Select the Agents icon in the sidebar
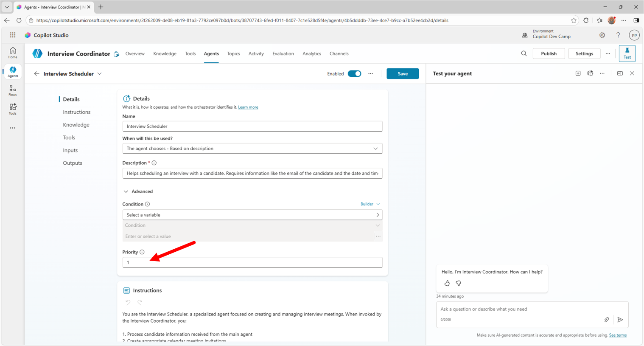 pos(12,71)
